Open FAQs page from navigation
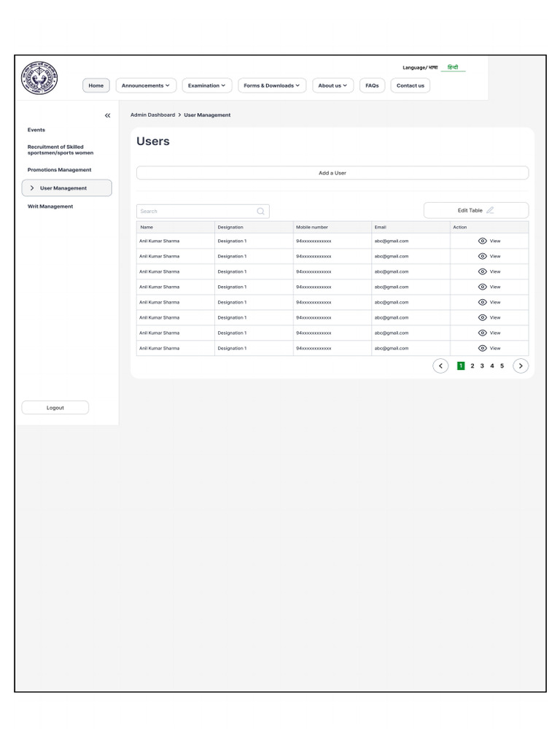The image size is (560, 747). click(372, 85)
